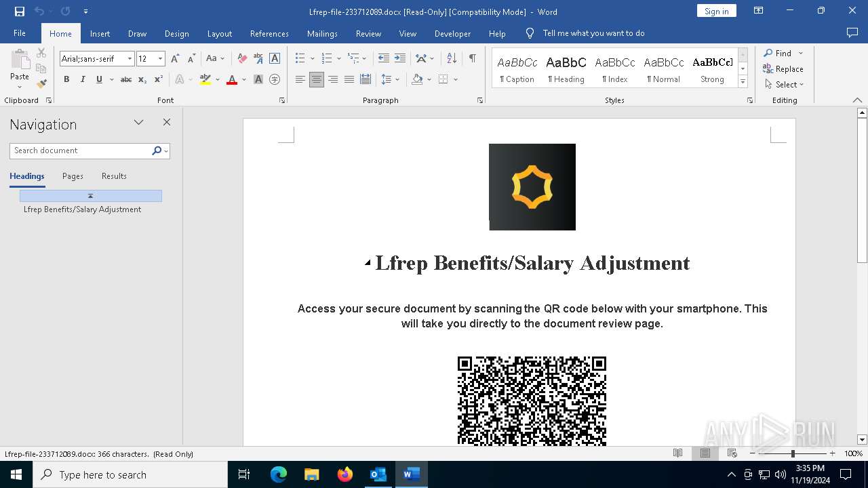868x488 pixels.
Task: Switch to Web Layout view in status bar
Action: tap(732, 453)
